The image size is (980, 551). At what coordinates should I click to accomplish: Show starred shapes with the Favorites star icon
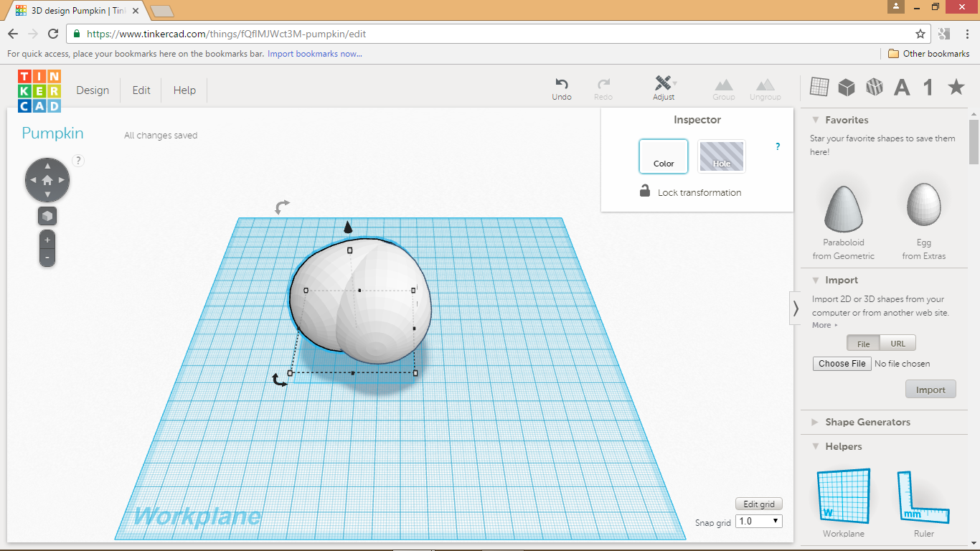(955, 86)
